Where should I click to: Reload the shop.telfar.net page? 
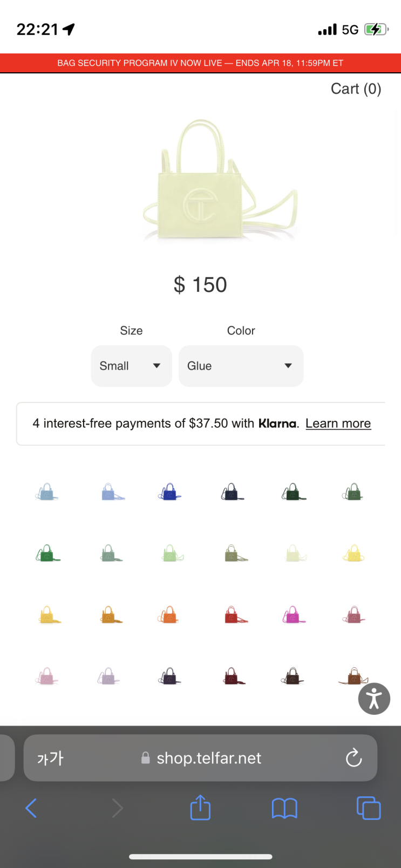click(x=354, y=758)
